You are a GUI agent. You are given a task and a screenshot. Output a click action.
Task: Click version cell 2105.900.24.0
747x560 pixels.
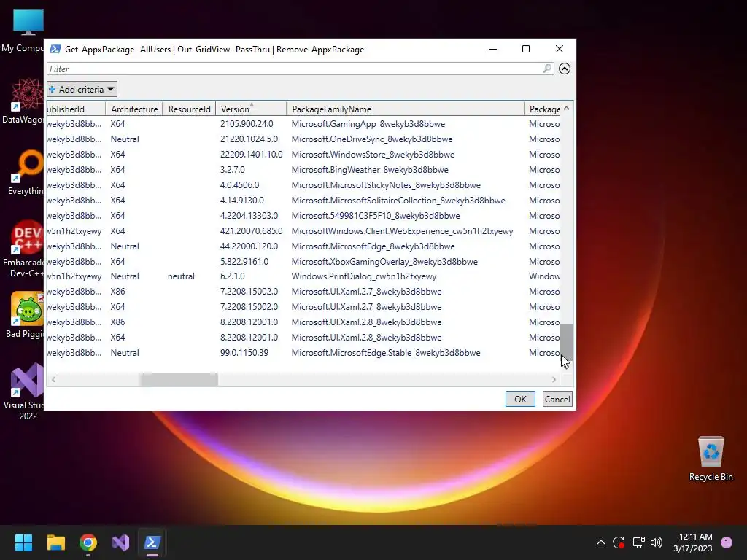tap(247, 124)
